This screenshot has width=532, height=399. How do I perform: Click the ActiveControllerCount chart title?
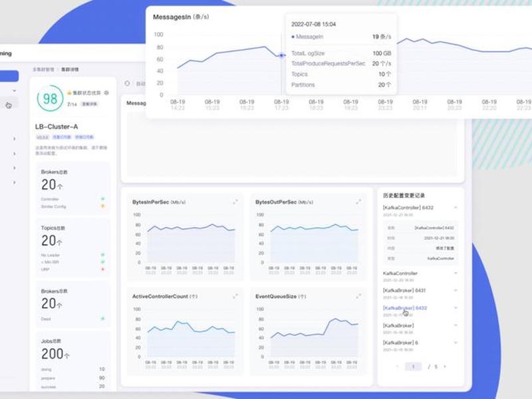pos(165,297)
